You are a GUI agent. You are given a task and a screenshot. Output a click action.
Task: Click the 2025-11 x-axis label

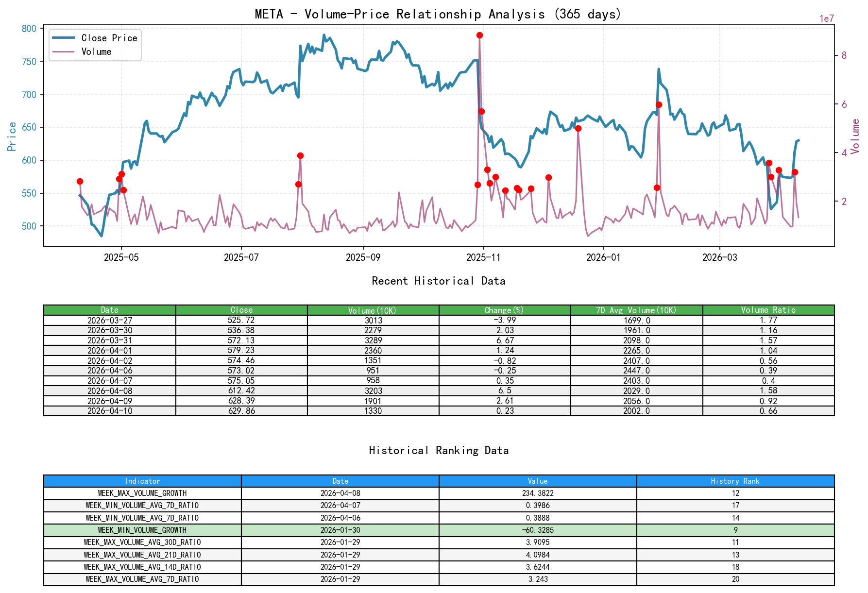point(483,257)
